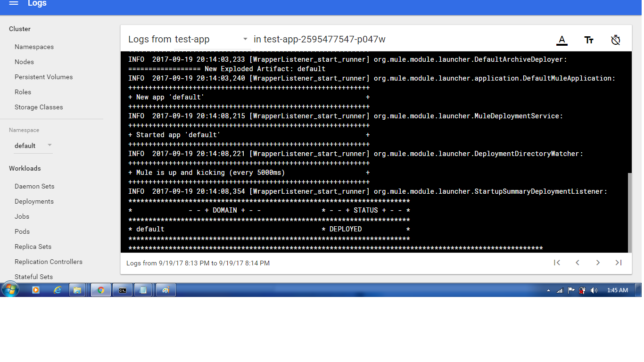This screenshot has width=644, height=362.
Task: Click the '* default * DEPLOYED' log line
Action: [269, 229]
